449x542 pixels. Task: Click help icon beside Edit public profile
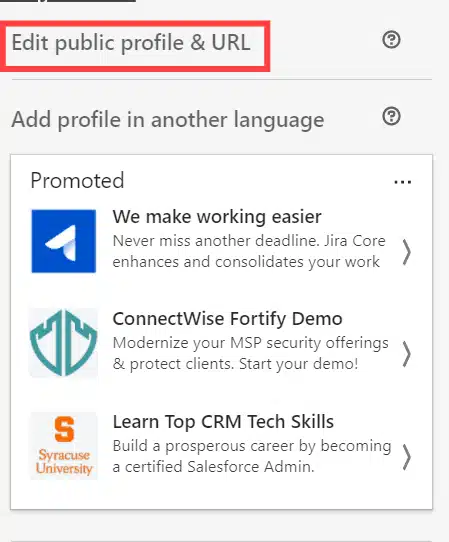click(x=391, y=40)
